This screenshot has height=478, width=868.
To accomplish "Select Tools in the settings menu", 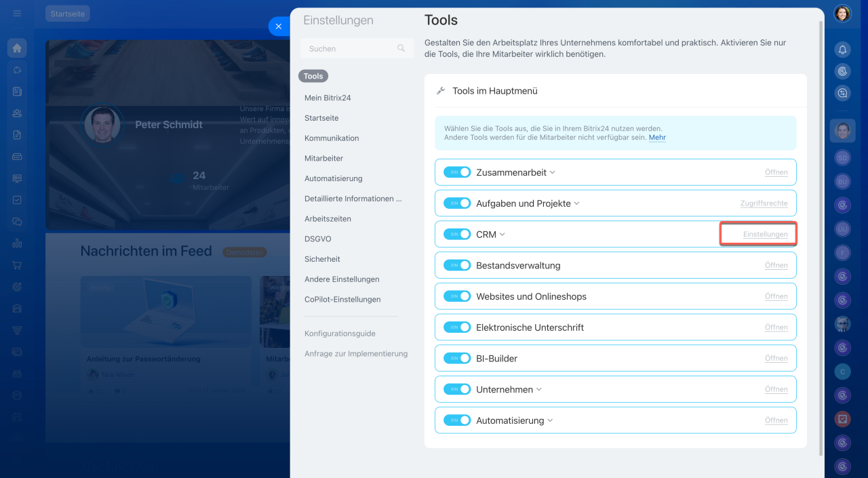I will point(313,77).
